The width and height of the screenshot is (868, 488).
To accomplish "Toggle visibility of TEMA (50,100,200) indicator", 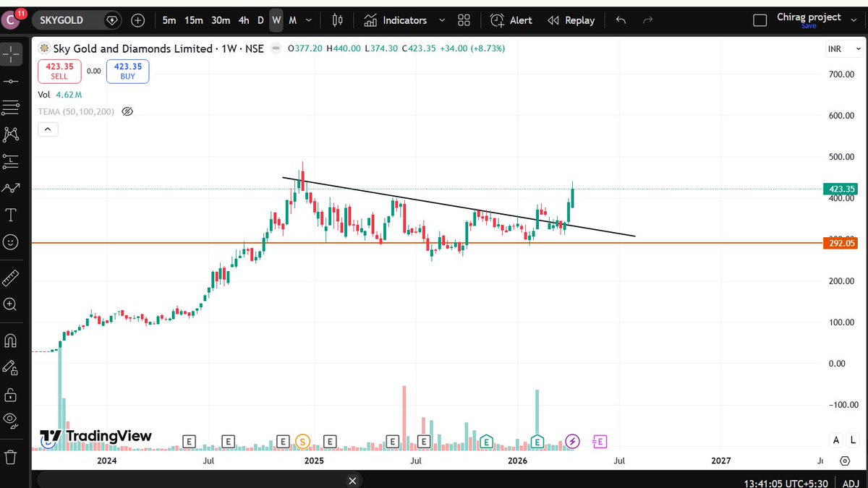I will [x=127, y=111].
